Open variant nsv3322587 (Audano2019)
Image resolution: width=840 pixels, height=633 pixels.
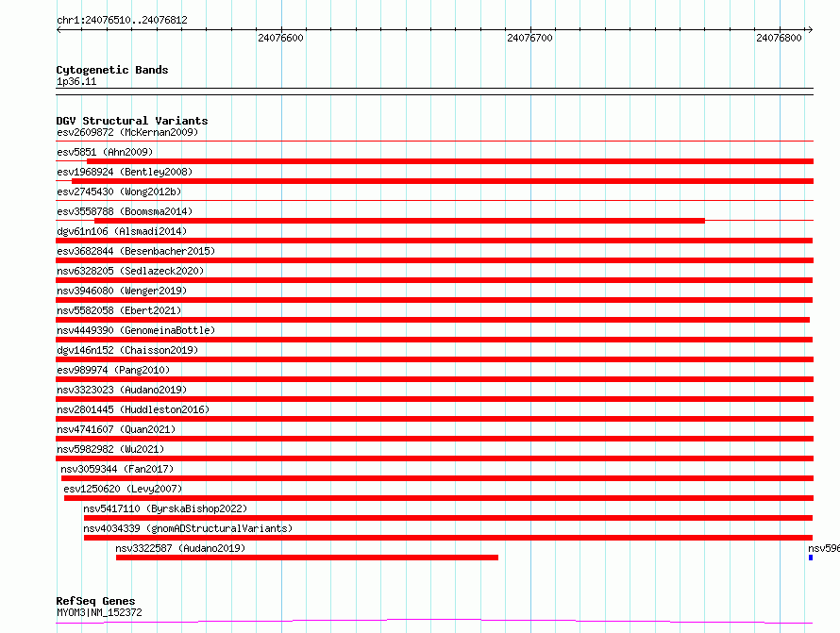(x=180, y=548)
